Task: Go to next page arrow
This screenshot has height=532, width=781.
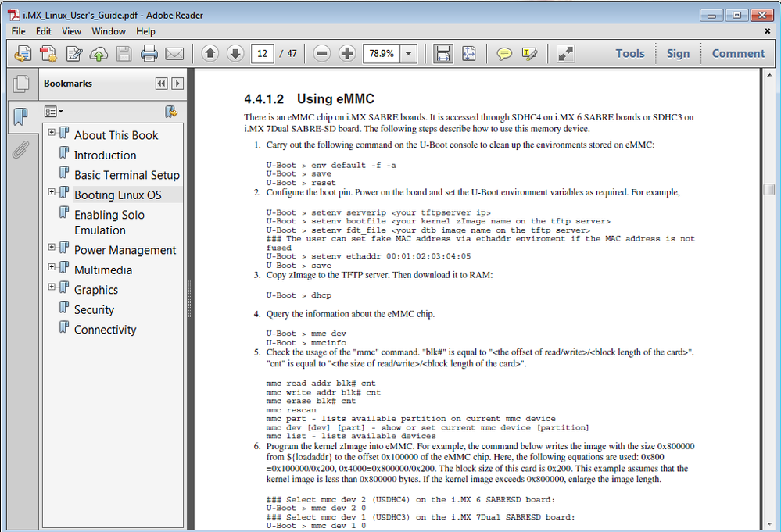Action: (x=235, y=53)
